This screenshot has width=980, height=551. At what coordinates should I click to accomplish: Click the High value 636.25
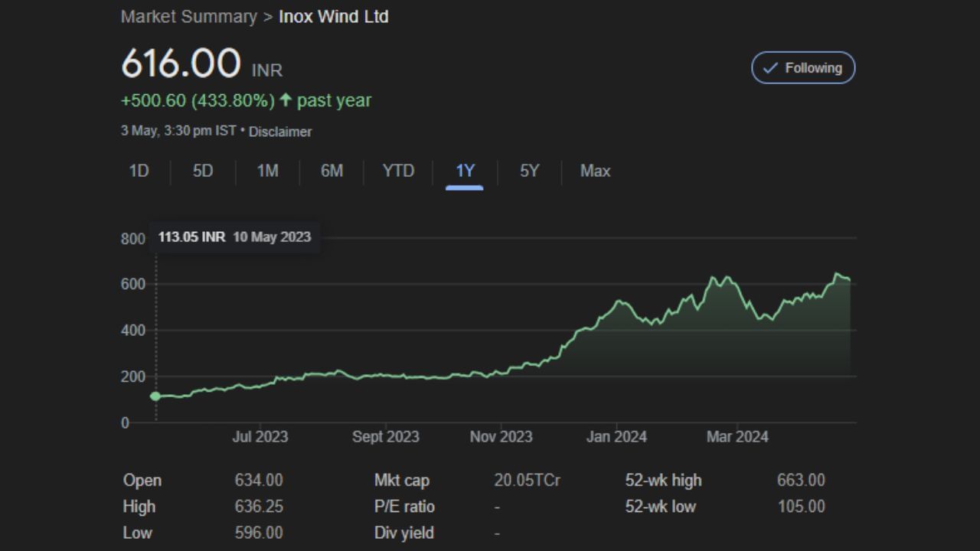tap(259, 507)
